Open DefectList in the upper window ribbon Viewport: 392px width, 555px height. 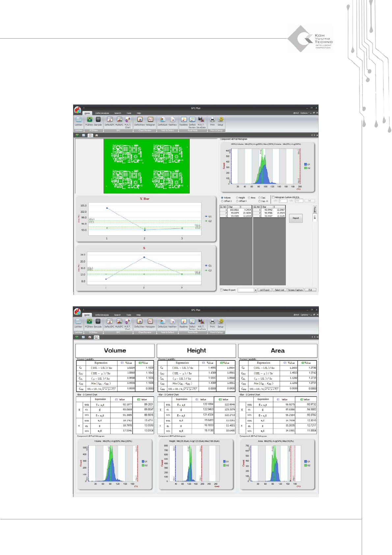click(x=163, y=121)
